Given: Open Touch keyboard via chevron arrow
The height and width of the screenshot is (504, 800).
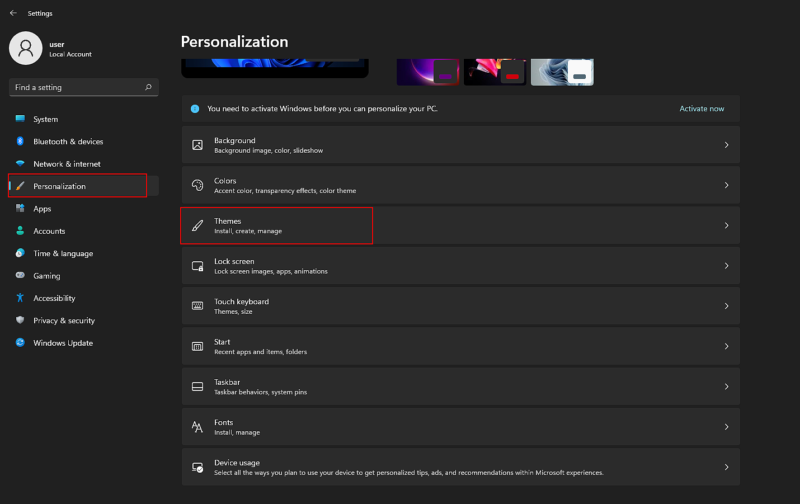Looking at the screenshot, I should click(727, 306).
